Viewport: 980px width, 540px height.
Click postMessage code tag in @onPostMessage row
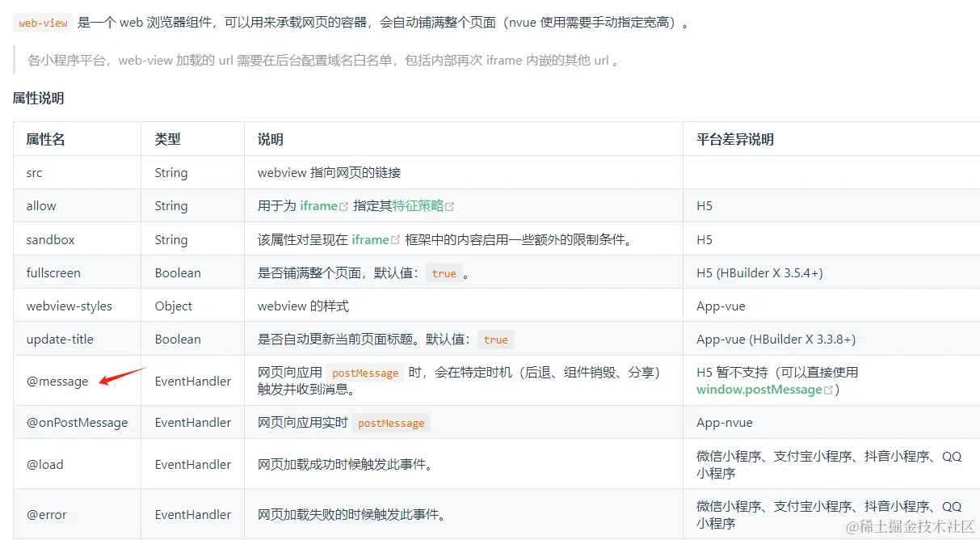point(391,423)
